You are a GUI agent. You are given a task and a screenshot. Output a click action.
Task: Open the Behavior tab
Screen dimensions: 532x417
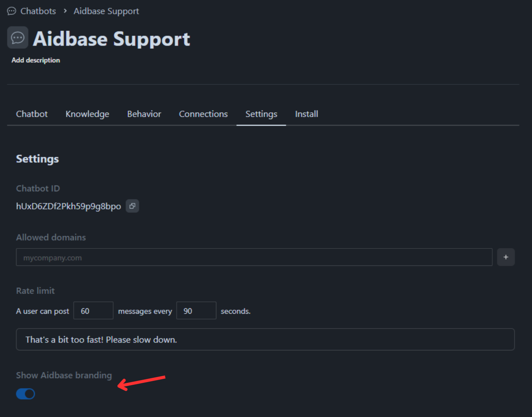click(144, 114)
